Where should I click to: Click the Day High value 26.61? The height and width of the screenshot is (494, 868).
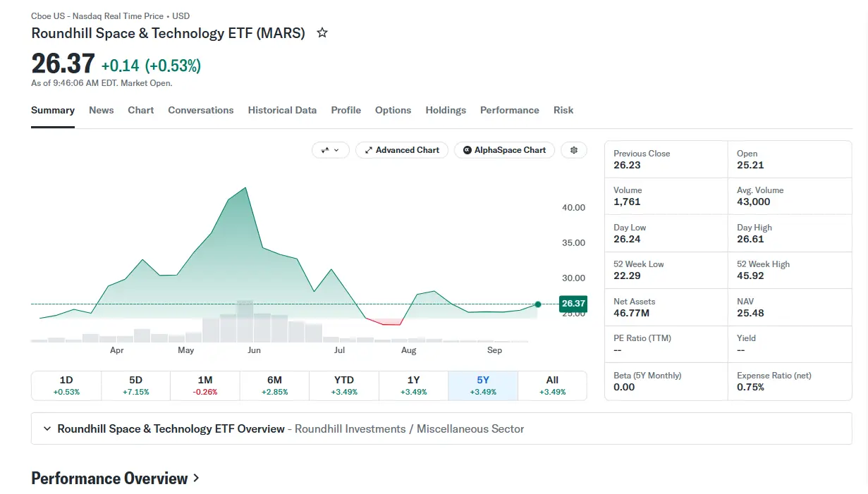pyautogui.click(x=750, y=240)
